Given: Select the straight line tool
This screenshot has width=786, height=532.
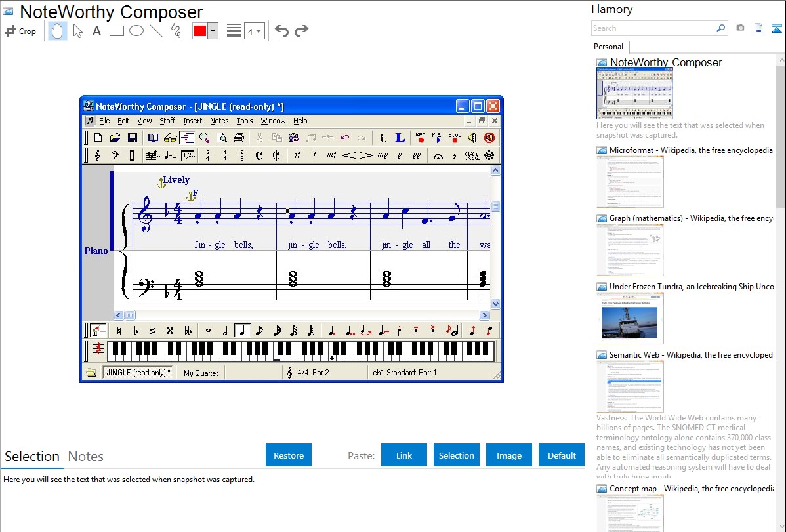Looking at the screenshot, I should (156, 31).
